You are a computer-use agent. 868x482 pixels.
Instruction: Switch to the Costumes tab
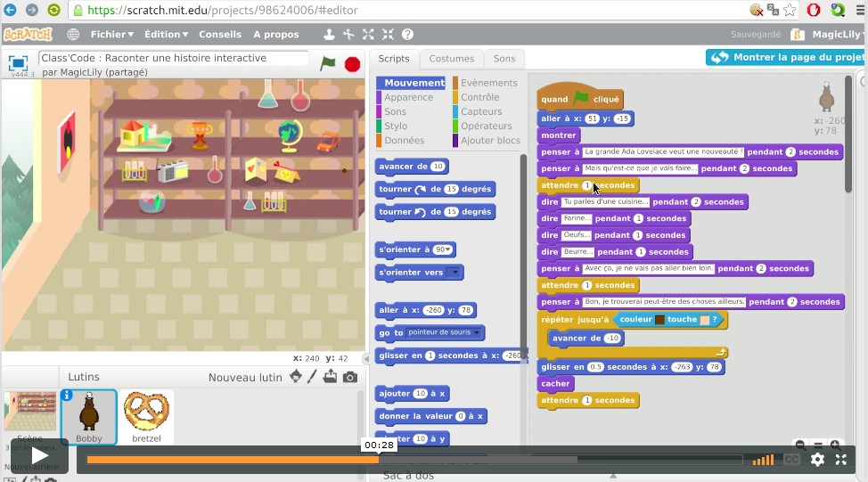click(451, 59)
